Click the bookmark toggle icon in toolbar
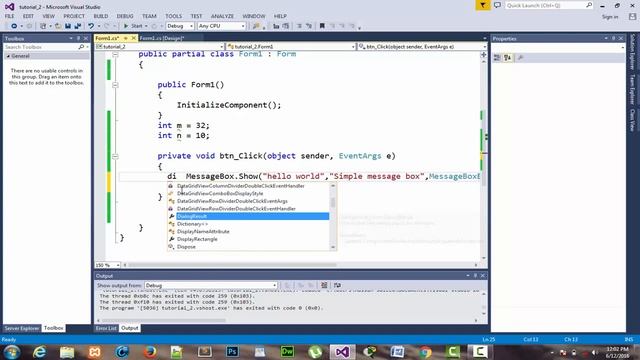The width and height of the screenshot is (640, 360). pos(322,26)
